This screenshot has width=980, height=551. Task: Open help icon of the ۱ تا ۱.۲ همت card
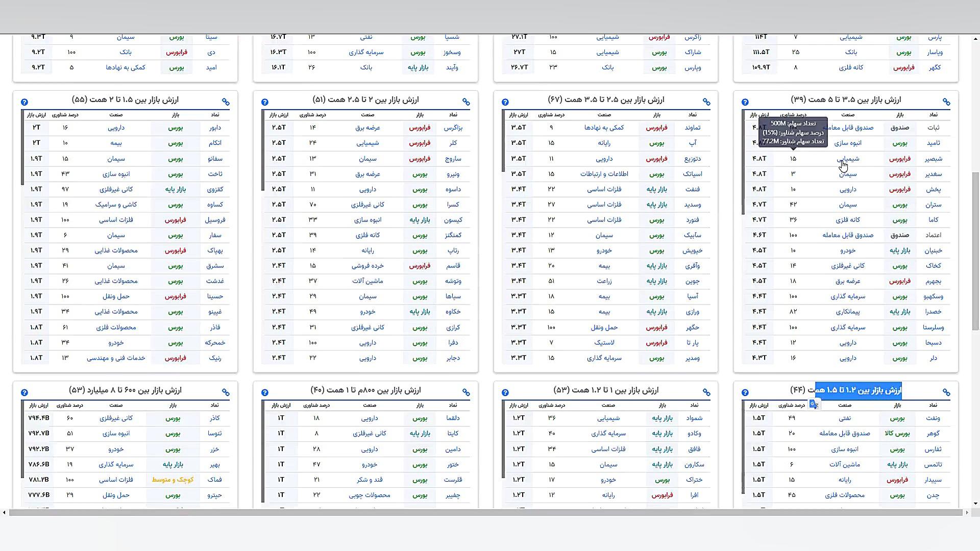(505, 392)
